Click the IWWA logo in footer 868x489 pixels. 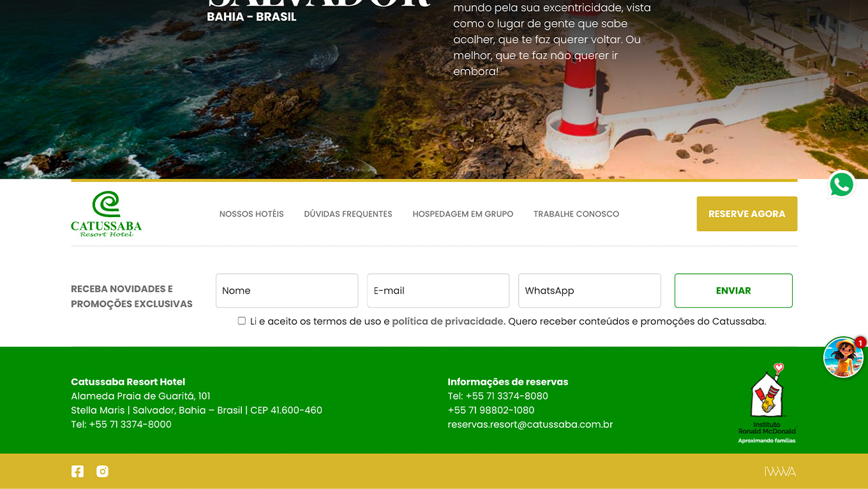click(780, 472)
